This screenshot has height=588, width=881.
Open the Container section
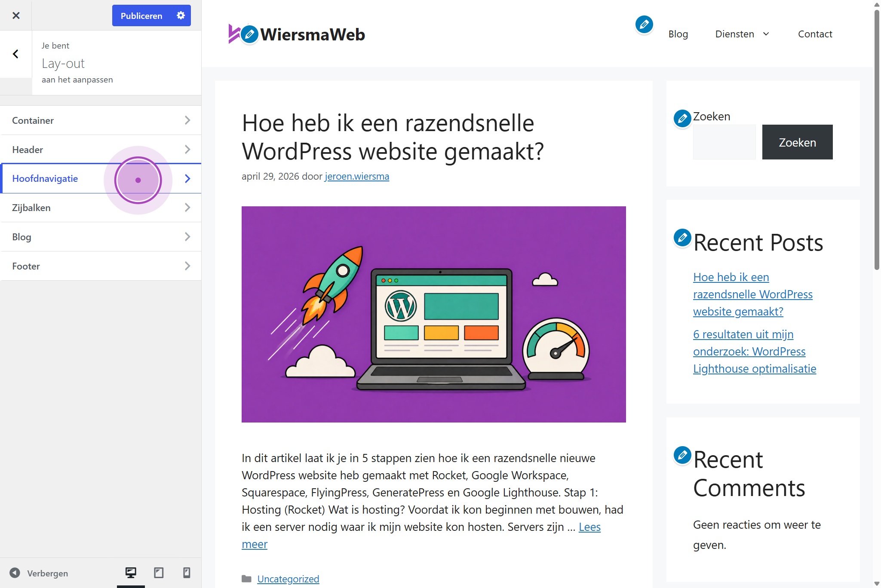pos(101,120)
